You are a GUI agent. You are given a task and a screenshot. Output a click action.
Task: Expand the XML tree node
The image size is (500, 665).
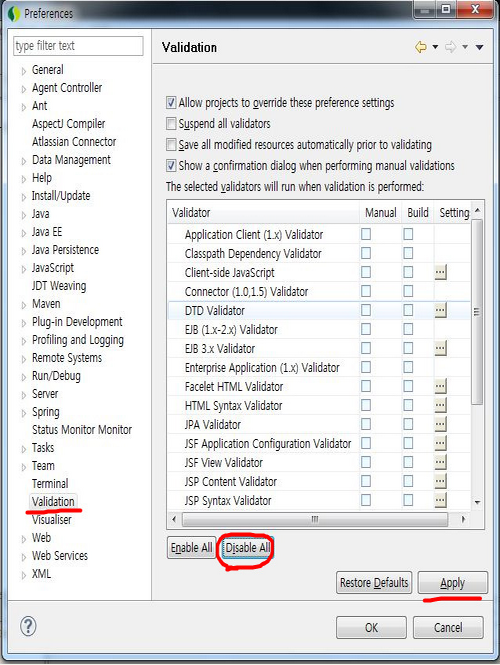point(24,575)
